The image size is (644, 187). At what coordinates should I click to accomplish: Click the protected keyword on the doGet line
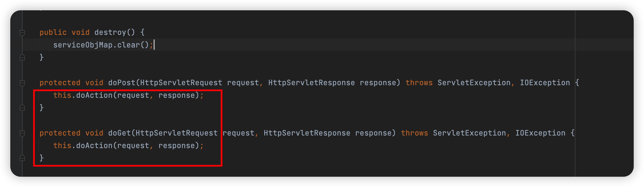tap(60, 133)
